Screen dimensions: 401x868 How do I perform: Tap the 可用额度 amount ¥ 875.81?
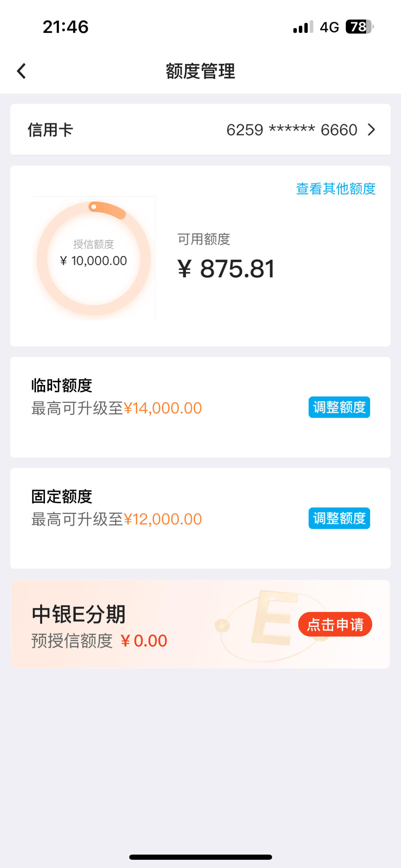(226, 268)
